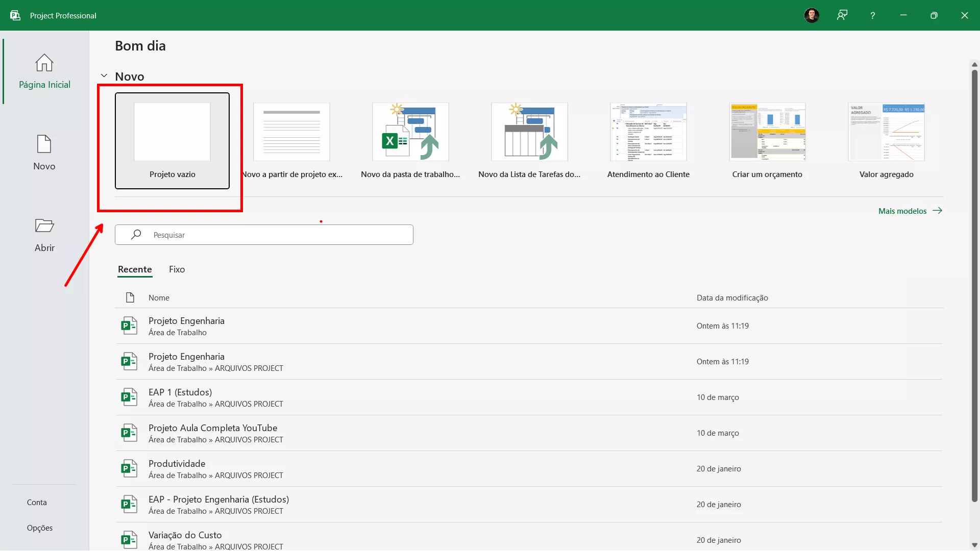Open the Produtividade project file icon

pos(129,468)
